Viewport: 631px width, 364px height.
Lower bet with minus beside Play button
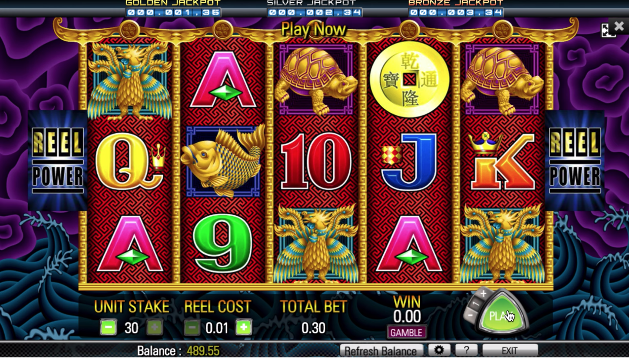tap(470, 316)
